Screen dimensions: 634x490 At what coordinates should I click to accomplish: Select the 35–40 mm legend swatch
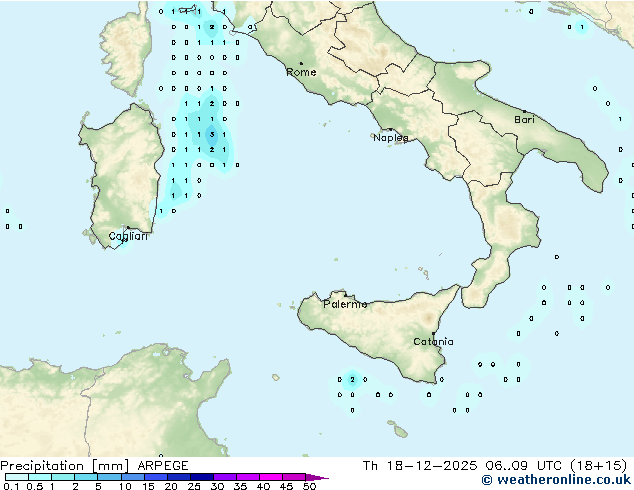[x=247, y=477]
